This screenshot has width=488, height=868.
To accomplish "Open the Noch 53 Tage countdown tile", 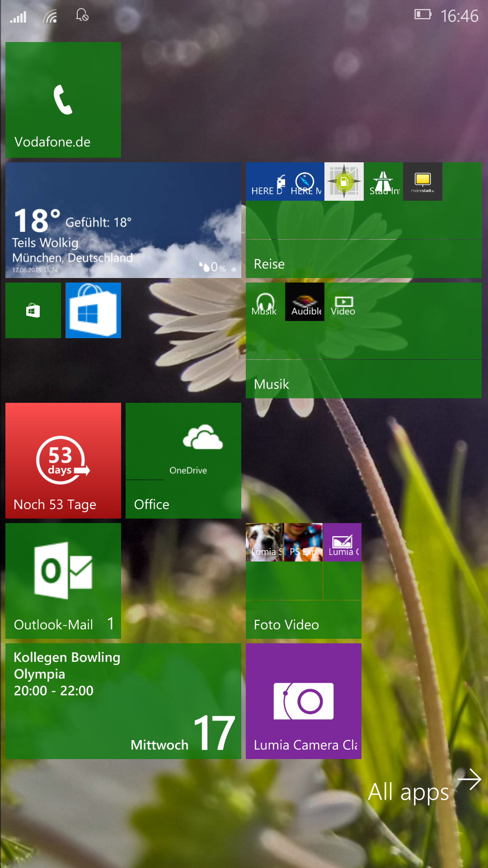I will tap(63, 461).
